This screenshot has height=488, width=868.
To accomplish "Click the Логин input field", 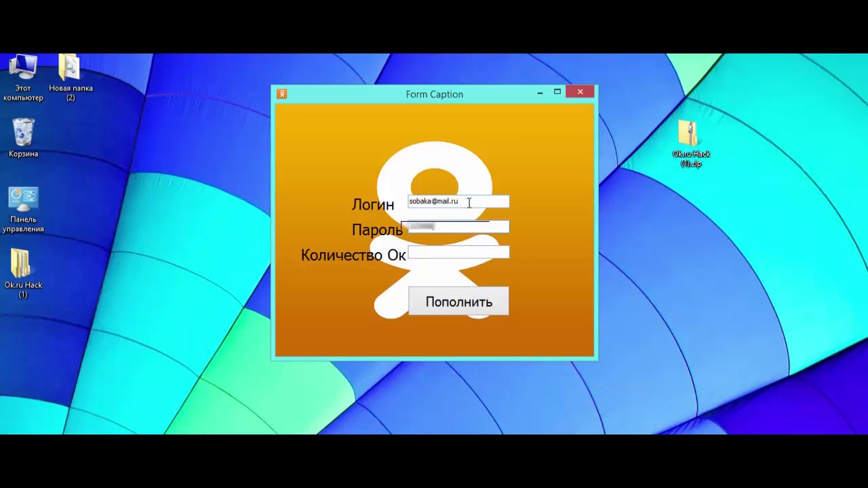I will pos(458,201).
